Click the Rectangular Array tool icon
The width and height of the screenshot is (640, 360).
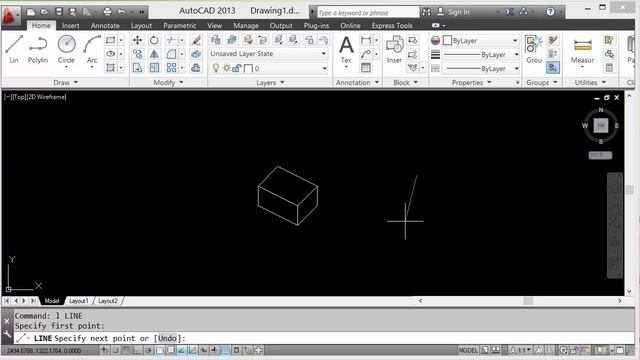171,68
